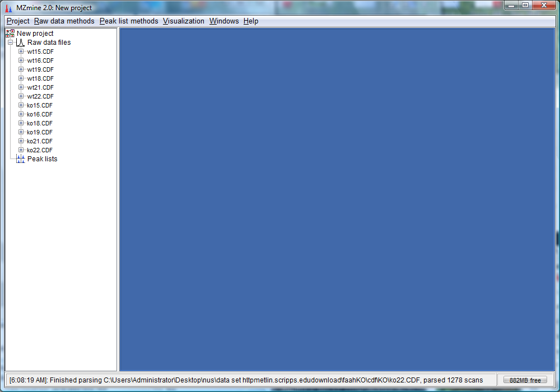The image size is (560, 392).
Task: Expand the ko15.CDF node
Action: tap(21, 105)
